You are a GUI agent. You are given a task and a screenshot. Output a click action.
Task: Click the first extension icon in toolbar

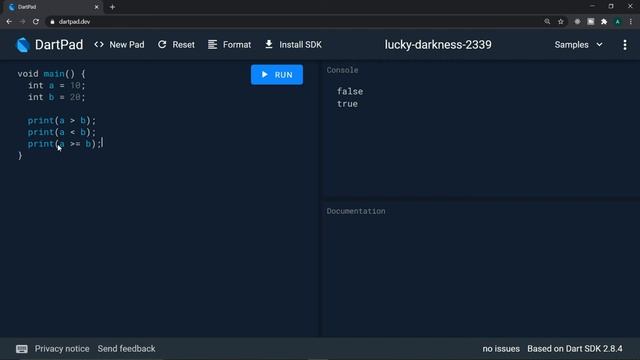point(577,22)
